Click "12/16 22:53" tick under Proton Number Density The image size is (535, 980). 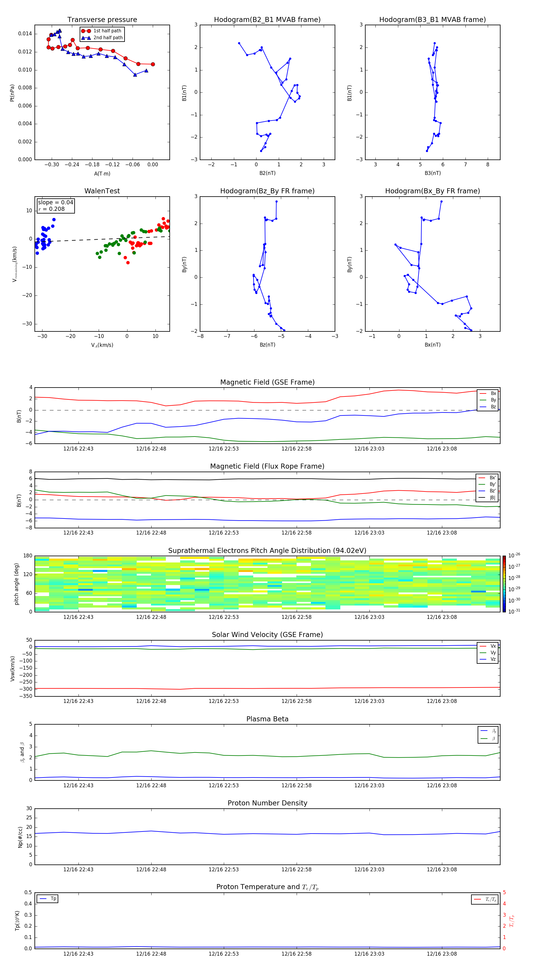pyautogui.click(x=224, y=870)
